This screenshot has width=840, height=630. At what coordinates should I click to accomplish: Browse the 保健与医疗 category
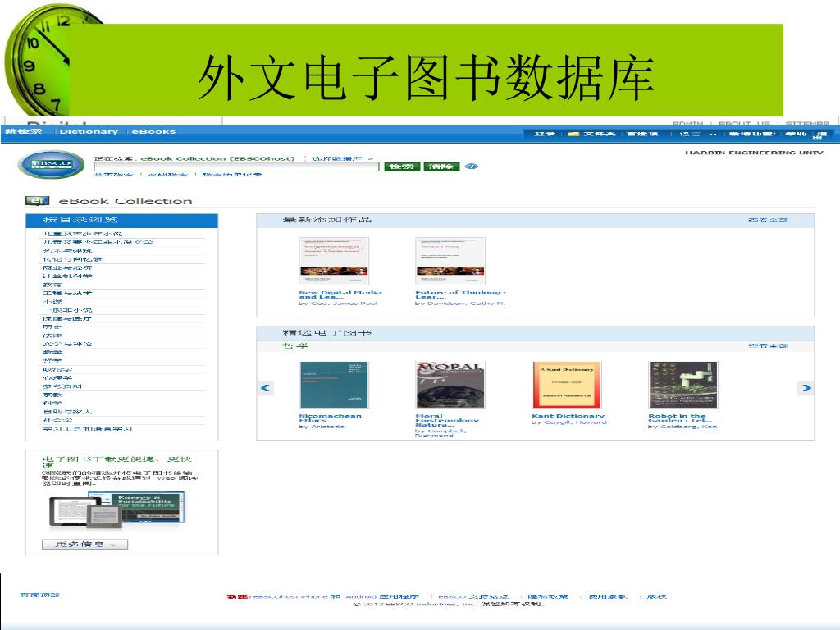[67, 319]
